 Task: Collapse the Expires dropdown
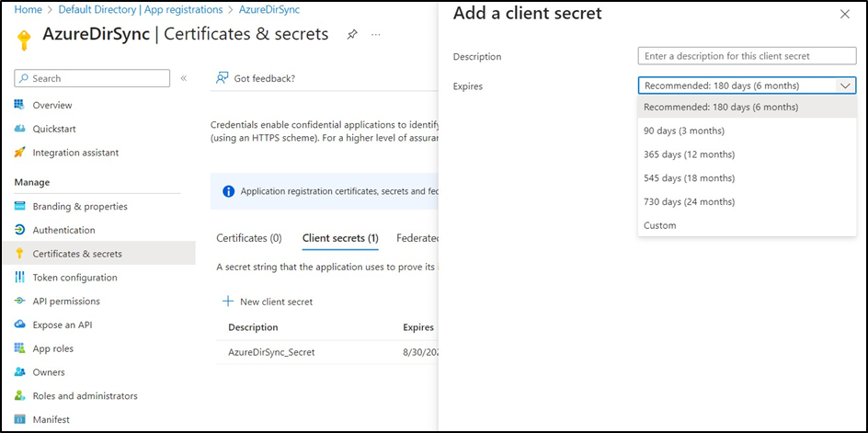[845, 85]
